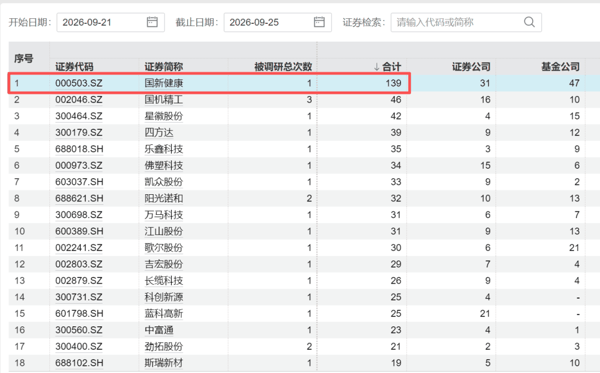Select the stock name 万马科技
The height and width of the screenshot is (373, 600).
click(x=163, y=215)
